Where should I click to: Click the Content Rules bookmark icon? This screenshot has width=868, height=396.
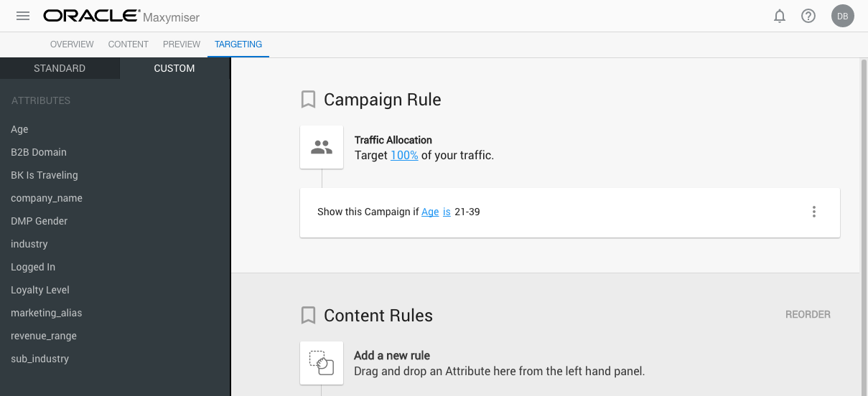(308, 316)
